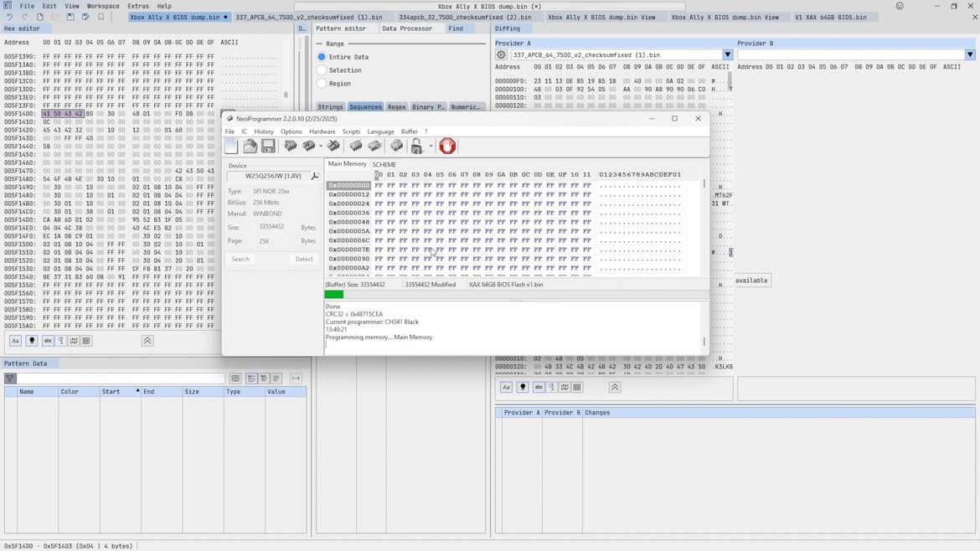
Task: Click the bookmark icon in the ImHex toolbar
Action: pyautogui.click(x=101, y=17)
